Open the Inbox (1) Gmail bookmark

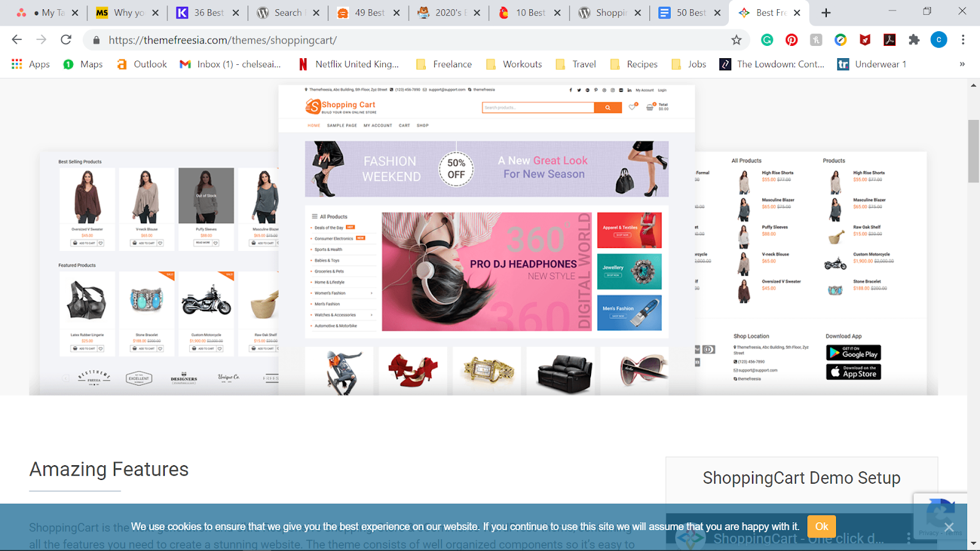pos(230,64)
